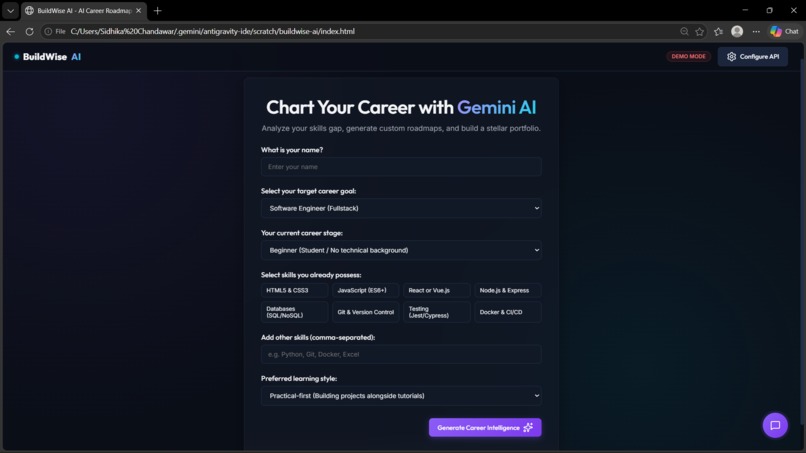Click the DEMO MODE badge
Image resolution: width=806 pixels, height=453 pixels.
point(688,57)
